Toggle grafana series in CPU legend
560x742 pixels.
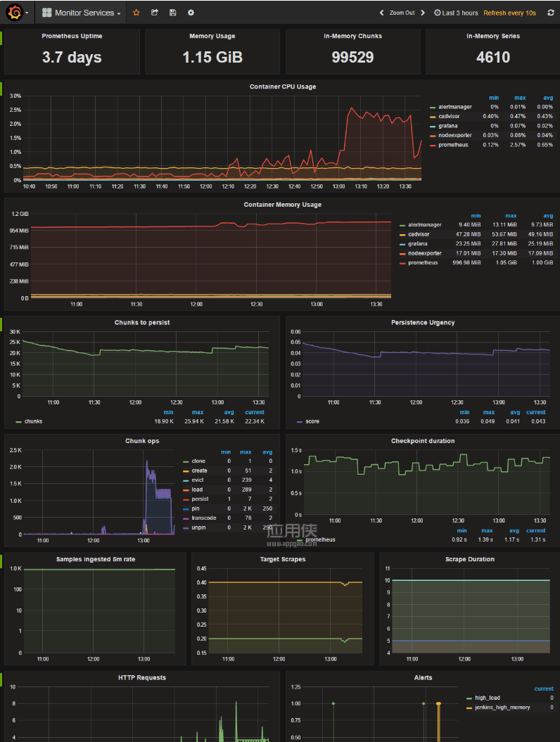[x=448, y=126]
